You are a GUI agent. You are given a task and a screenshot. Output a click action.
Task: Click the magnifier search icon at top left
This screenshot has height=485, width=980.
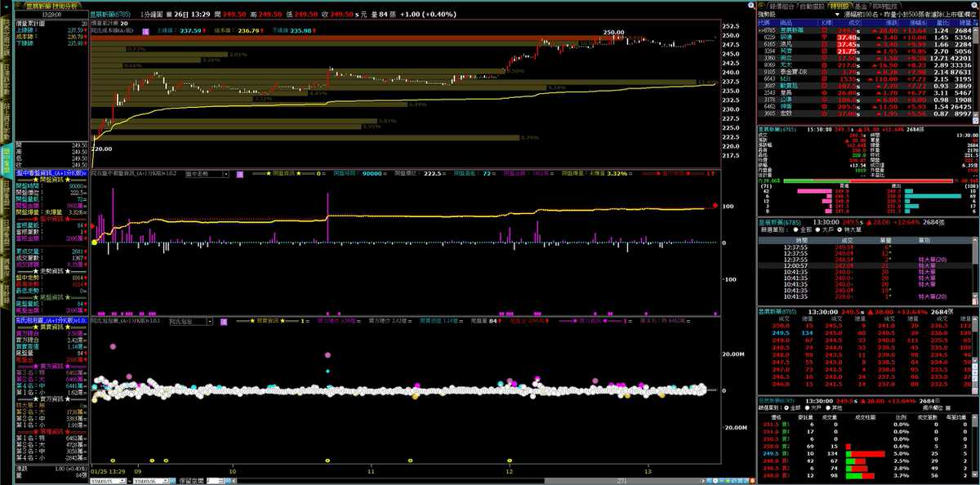pos(20,5)
